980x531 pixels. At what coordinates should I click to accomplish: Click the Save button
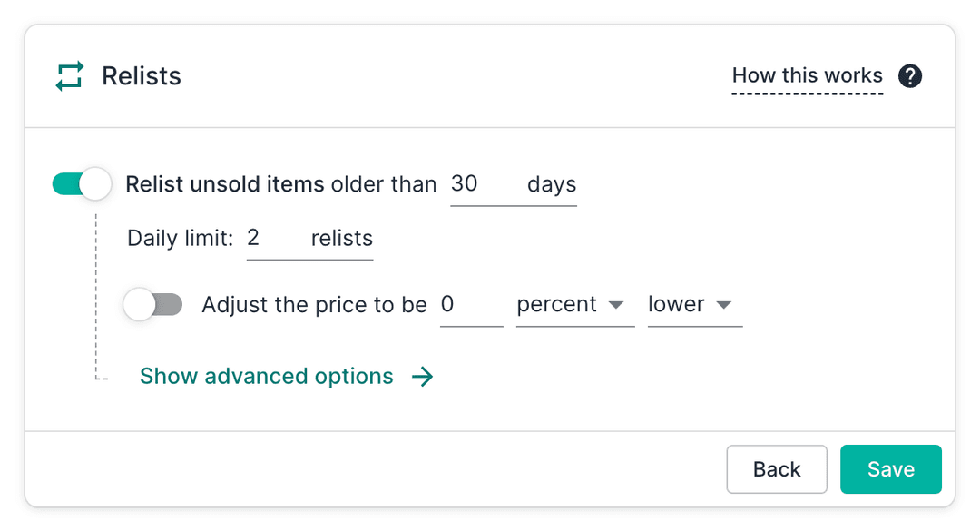tap(891, 469)
